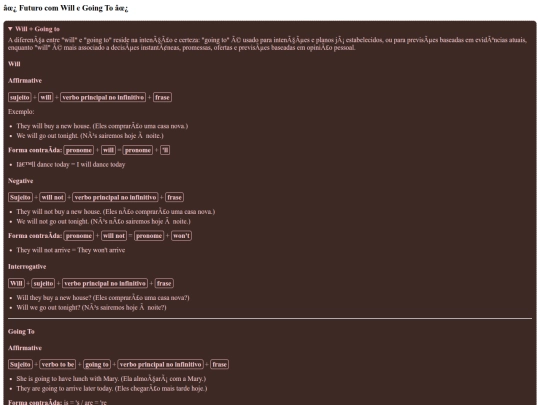This screenshot has height=405, width=540.
Task: Click the "going to" tag
Action: coord(97,364)
